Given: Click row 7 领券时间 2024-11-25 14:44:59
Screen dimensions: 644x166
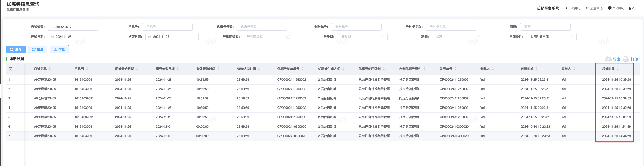Looking at the screenshot, I should 616,136.
